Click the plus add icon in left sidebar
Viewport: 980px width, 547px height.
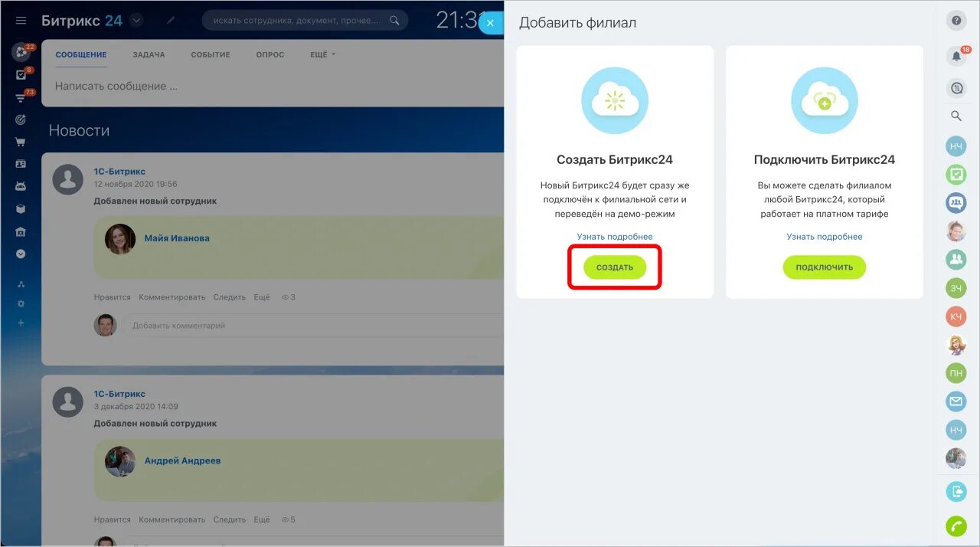point(21,323)
